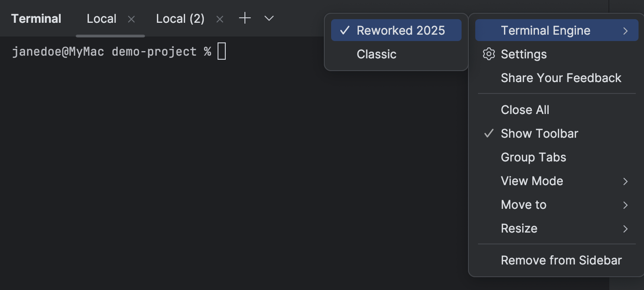The width and height of the screenshot is (644, 290).
Task: Select "Remove from Sidebar"
Action: (561, 260)
